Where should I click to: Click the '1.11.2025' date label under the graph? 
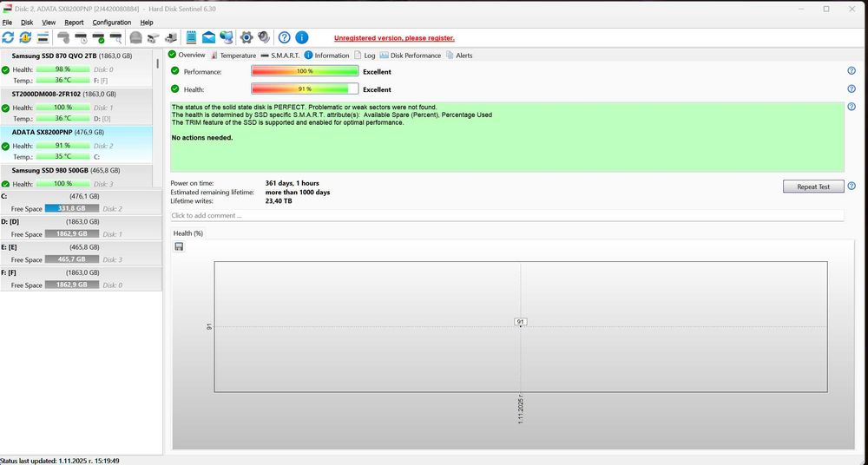[x=520, y=410]
